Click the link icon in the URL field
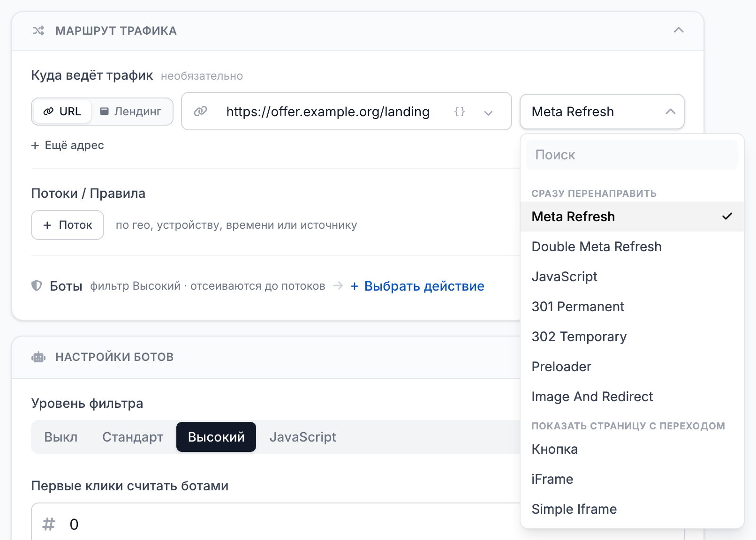Image resolution: width=756 pixels, height=540 pixels. pyautogui.click(x=201, y=112)
